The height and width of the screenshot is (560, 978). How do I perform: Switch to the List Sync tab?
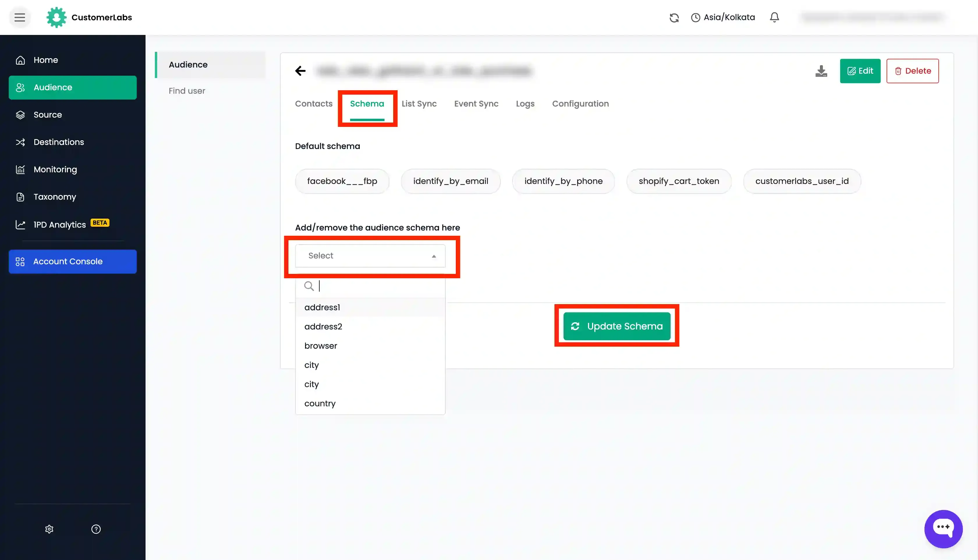419,103
